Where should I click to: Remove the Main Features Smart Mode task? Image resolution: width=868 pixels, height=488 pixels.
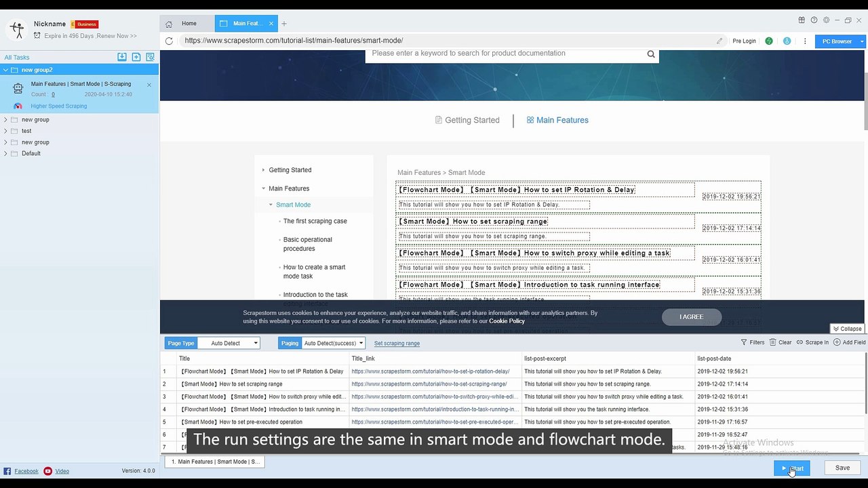coord(149,85)
